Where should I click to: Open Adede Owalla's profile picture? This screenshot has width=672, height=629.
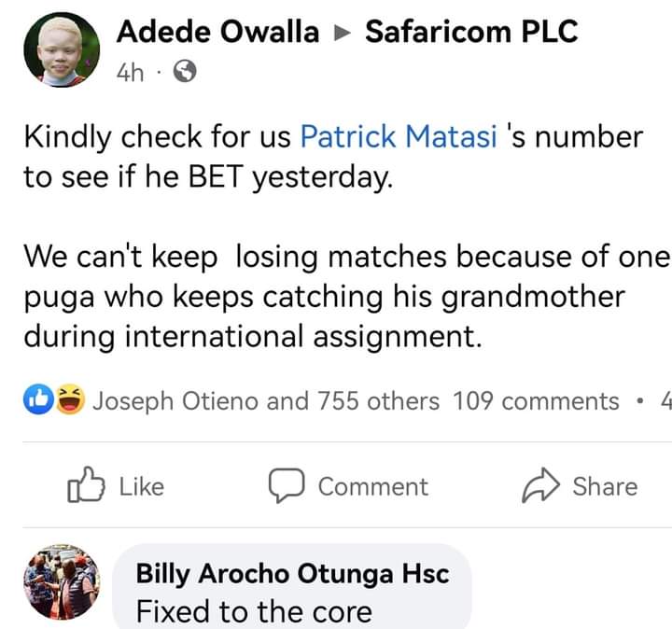click(61, 53)
